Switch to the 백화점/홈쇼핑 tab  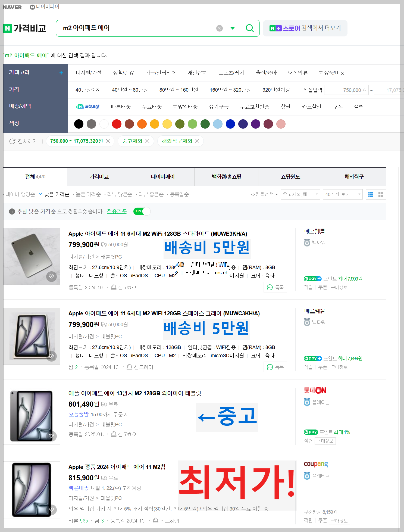pyautogui.click(x=226, y=177)
